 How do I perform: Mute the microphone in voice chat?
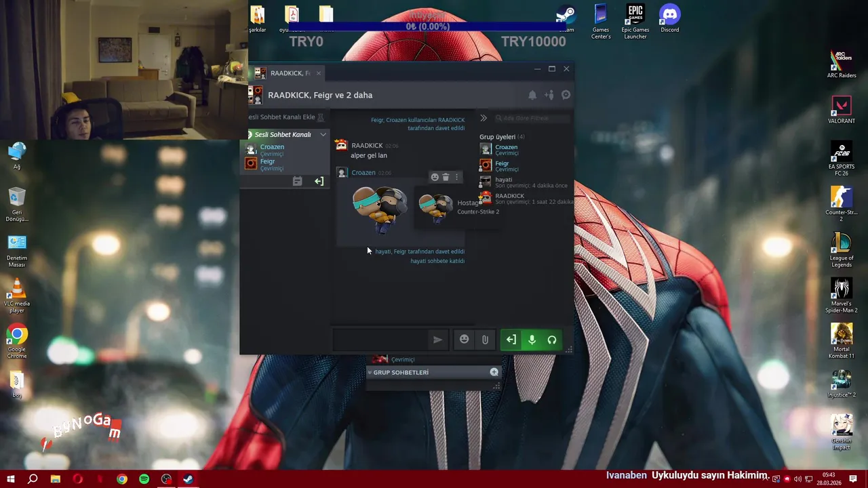[532, 340]
